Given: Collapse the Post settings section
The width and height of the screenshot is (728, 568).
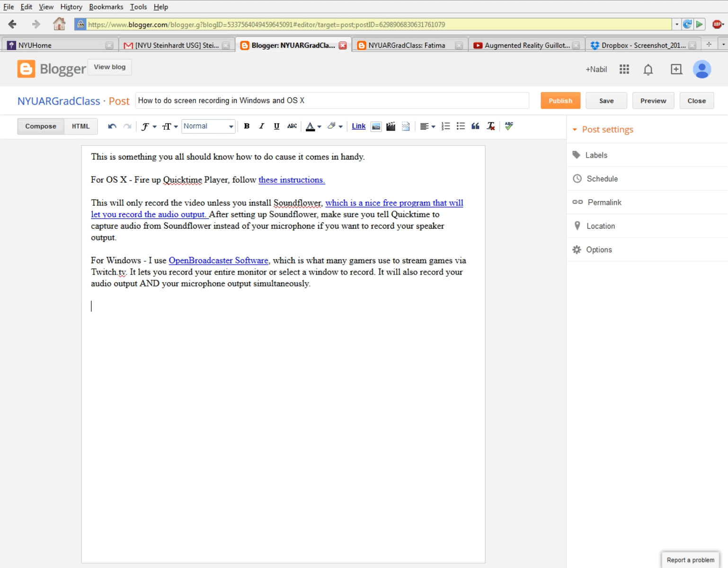Looking at the screenshot, I should 575,129.
